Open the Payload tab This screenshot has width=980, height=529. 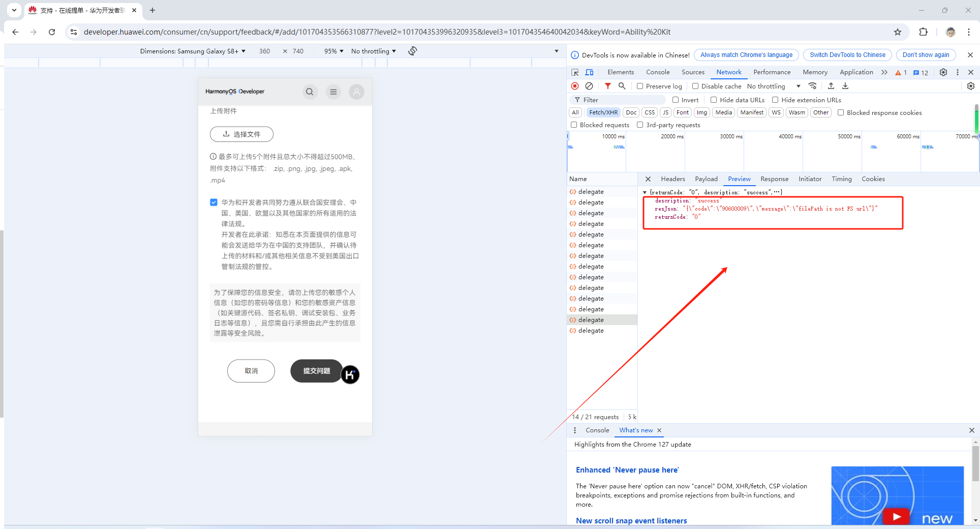point(706,179)
